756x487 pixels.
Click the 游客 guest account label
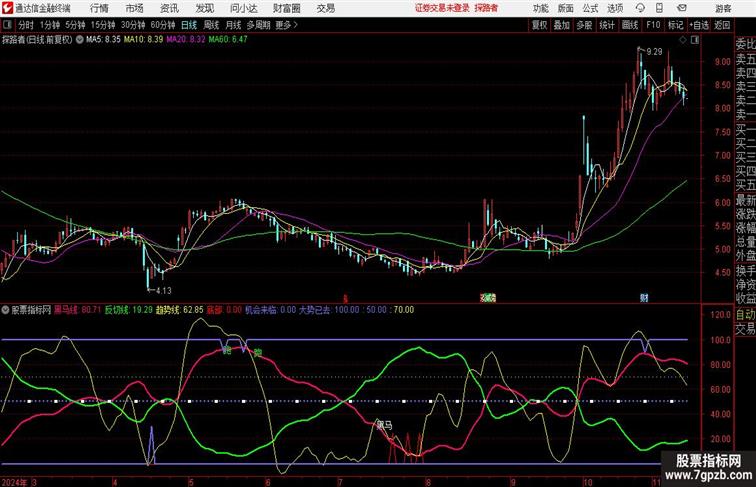(x=723, y=8)
